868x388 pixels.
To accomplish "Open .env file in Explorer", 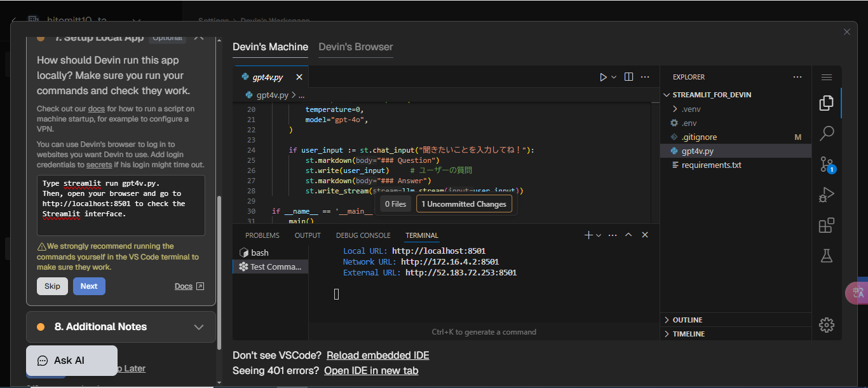I will click(736, 123).
